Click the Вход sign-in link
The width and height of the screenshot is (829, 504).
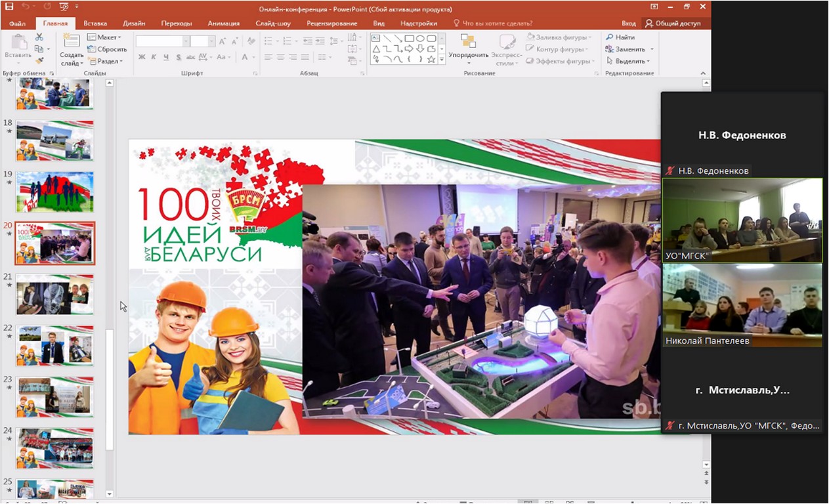[629, 23]
